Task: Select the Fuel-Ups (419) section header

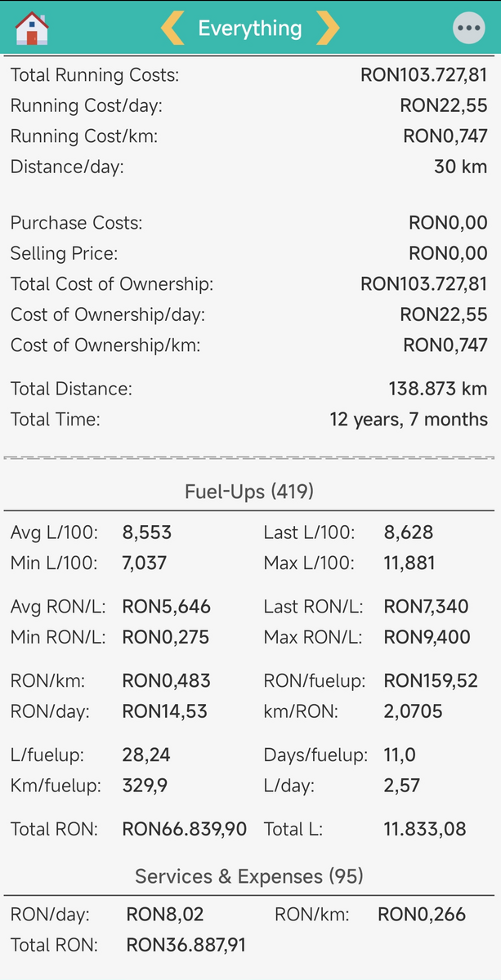Action: 249,492
